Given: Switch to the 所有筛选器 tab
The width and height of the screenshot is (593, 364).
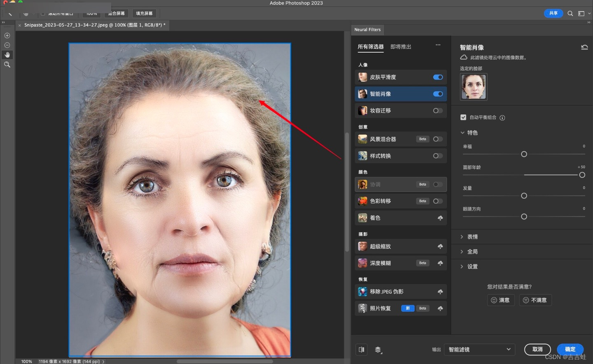Looking at the screenshot, I should [x=371, y=47].
